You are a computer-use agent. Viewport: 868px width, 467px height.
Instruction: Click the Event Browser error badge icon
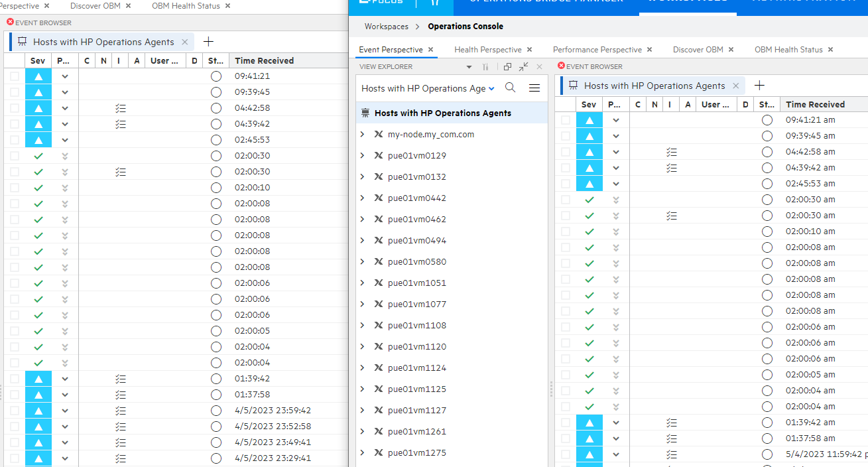tap(562, 66)
